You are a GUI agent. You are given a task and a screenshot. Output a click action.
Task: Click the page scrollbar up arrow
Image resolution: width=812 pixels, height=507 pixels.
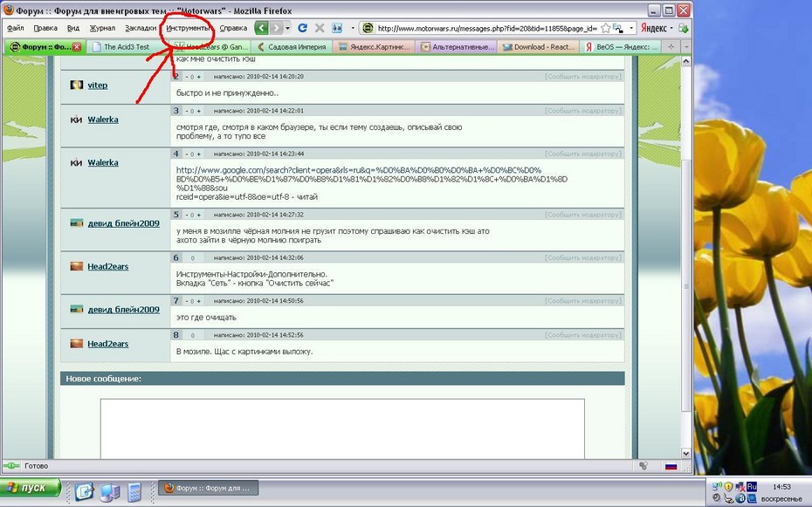tap(686, 62)
